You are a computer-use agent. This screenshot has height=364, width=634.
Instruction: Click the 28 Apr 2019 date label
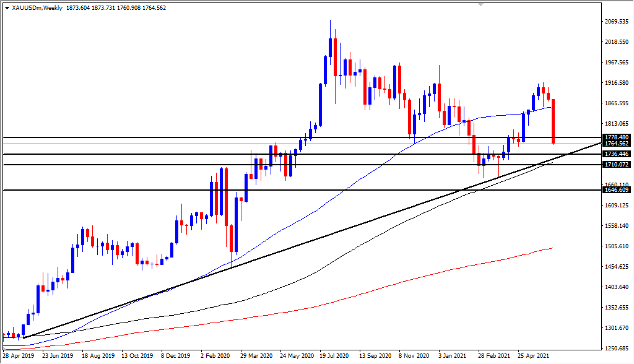pyautogui.click(x=19, y=356)
